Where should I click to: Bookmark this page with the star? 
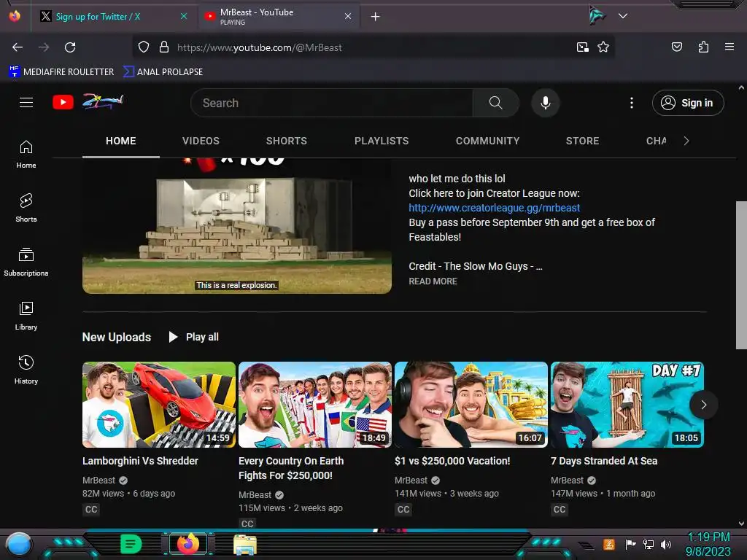click(603, 47)
